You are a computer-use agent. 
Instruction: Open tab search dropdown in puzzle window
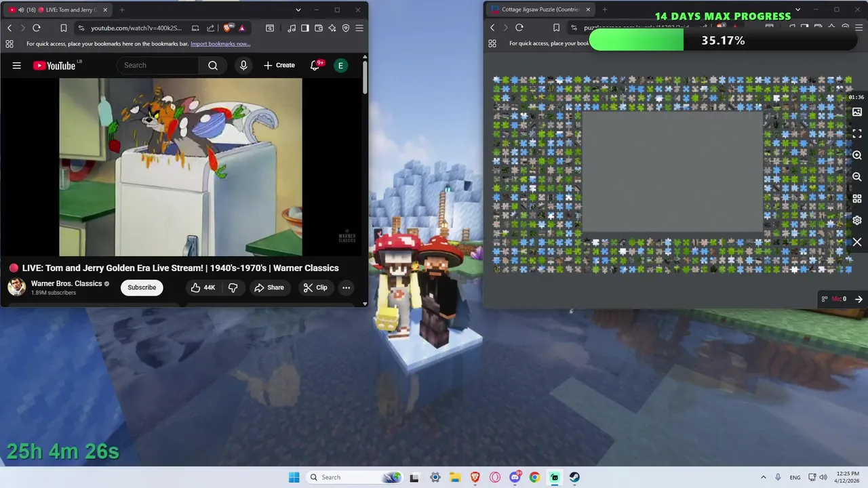pyautogui.click(x=797, y=10)
